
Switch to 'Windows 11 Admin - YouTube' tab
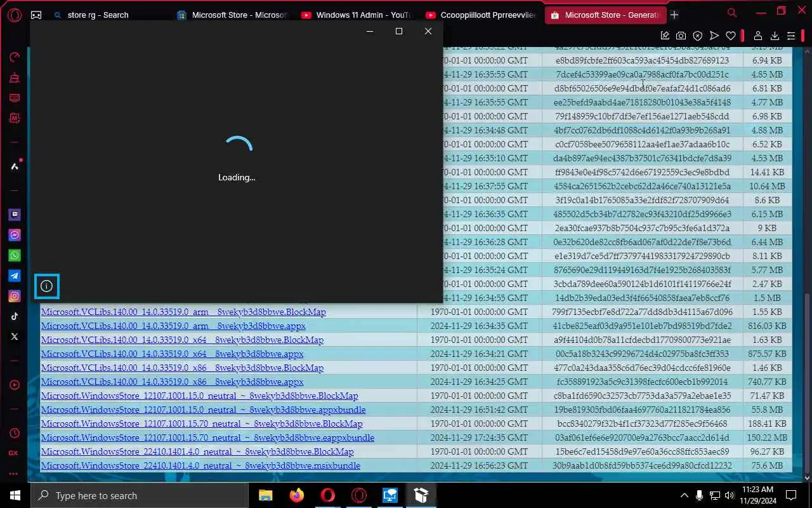click(x=357, y=15)
